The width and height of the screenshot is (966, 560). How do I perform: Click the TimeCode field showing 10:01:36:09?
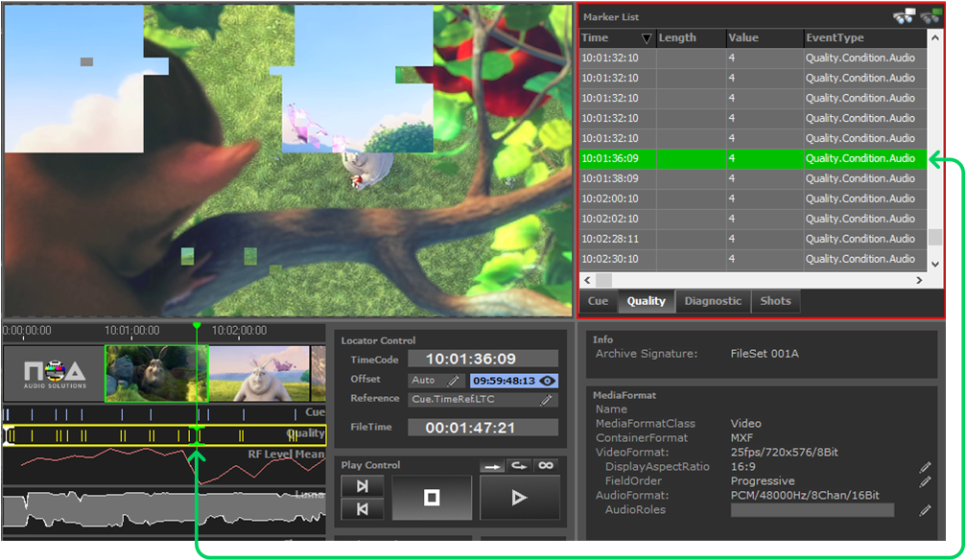pos(483,359)
